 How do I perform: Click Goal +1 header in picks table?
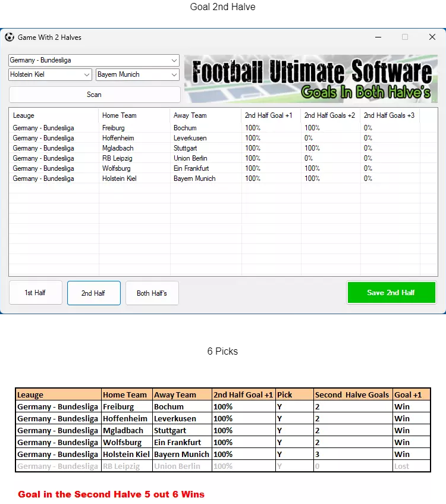(412, 395)
